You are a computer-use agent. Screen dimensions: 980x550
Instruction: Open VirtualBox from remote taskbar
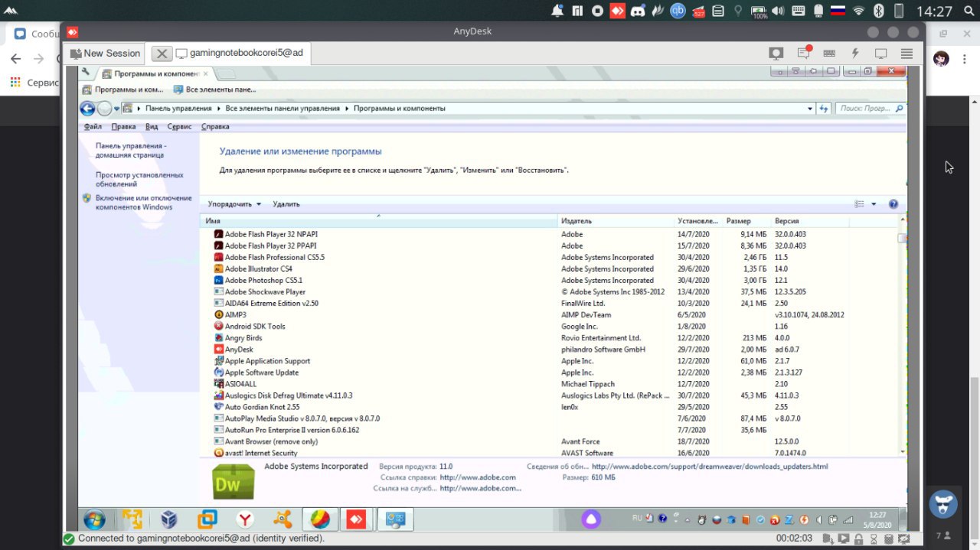click(x=169, y=520)
